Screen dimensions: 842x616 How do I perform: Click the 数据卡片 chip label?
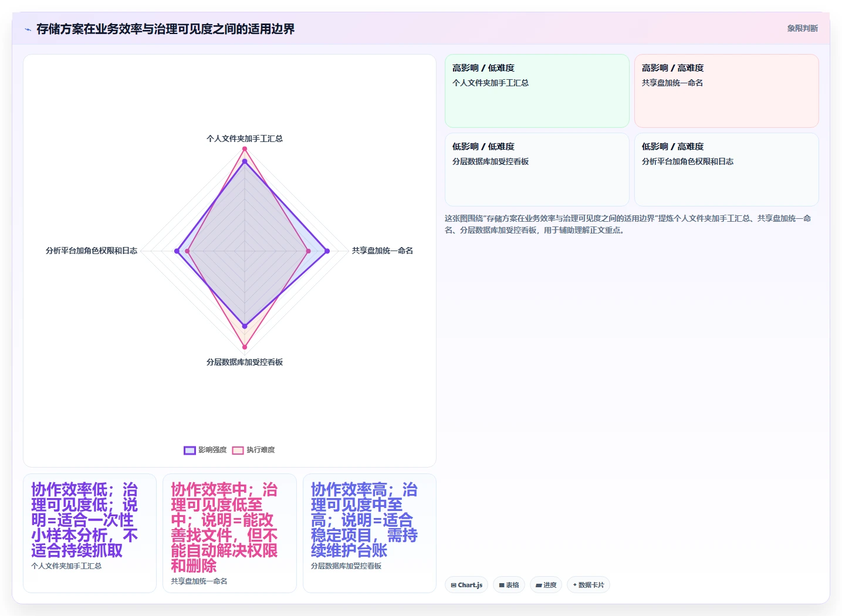point(591,585)
